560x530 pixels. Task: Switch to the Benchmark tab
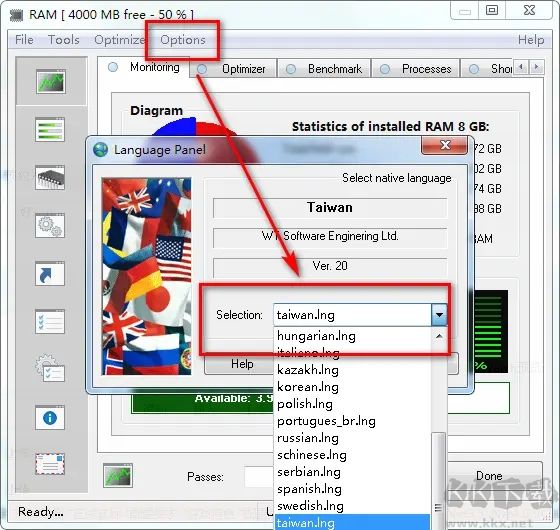(324, 69)
